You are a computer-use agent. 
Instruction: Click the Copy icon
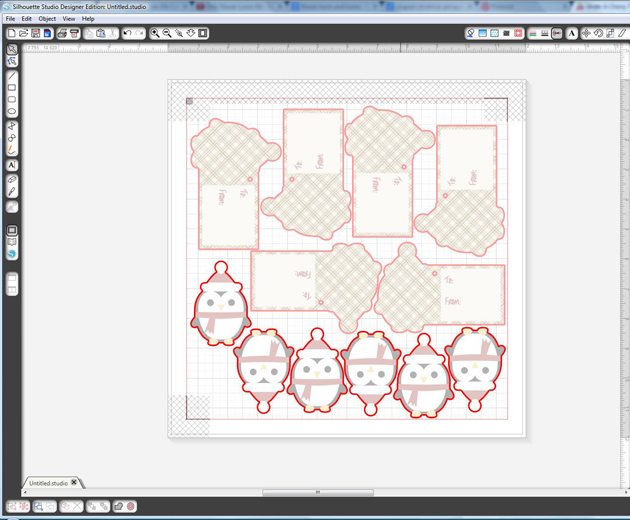tap(89, 33)
